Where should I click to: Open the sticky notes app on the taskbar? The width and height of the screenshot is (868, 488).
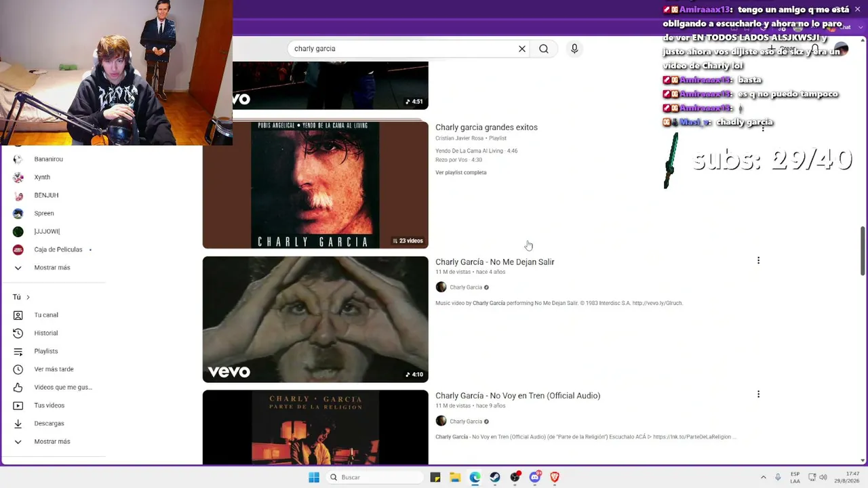coord(435,477)
